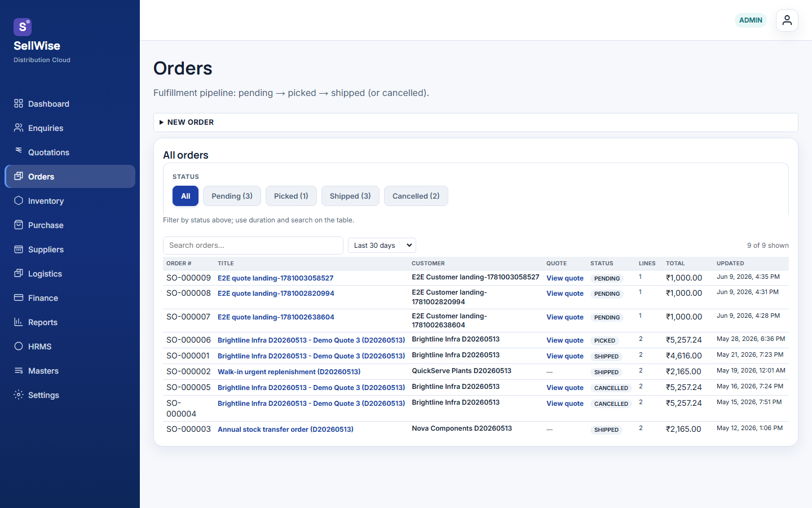The height and width of the screenshot is (508, 812).
Task: Click the order number SO-000003
Action: [188, 429]
